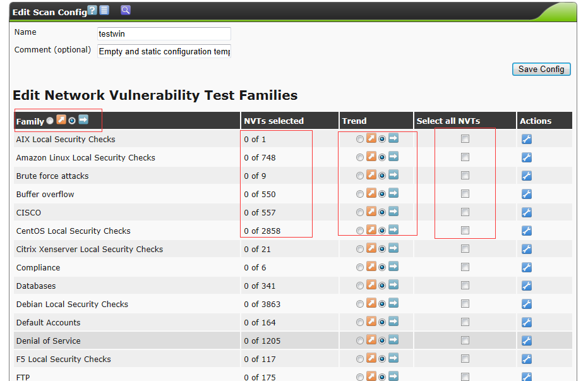The height and width of the screenshot is (381, 588).
Task: Click orange grow arrow in Family header
Action: (61, 120)
